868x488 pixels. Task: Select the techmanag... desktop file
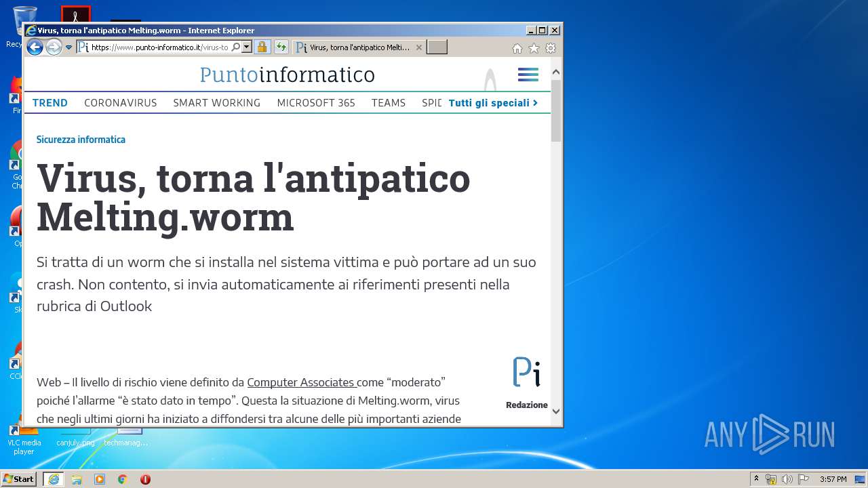point(126,438)
